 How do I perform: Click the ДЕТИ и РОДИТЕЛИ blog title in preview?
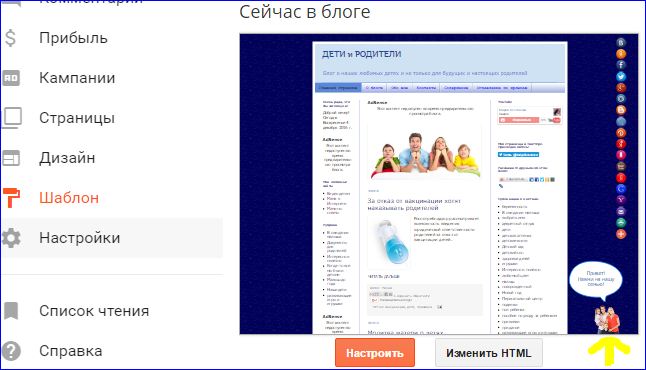361,54
